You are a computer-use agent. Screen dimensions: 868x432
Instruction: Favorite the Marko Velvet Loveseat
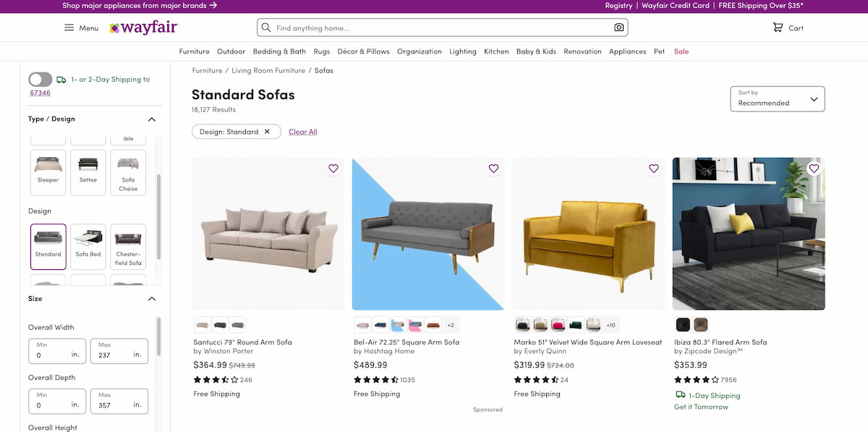tap(654, 168)
